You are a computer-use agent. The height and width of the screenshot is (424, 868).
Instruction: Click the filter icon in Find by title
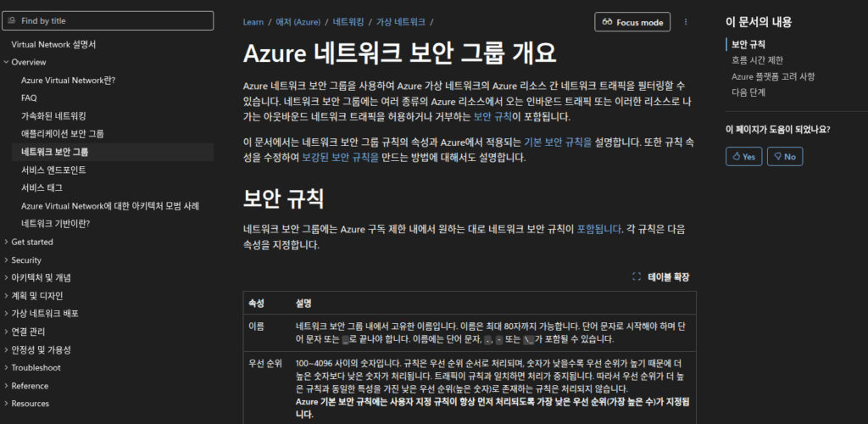tap(12, 20)
